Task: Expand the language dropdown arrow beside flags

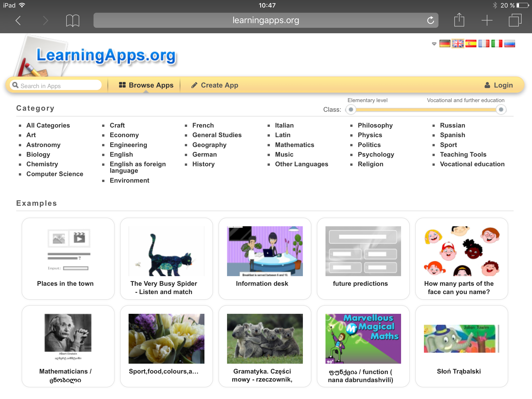Action: [434, 44]
